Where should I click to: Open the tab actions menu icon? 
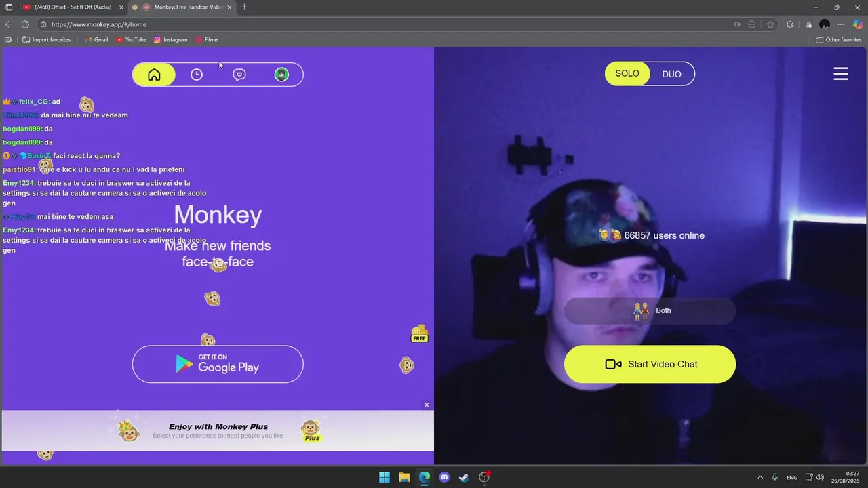(x=9, y=7)
